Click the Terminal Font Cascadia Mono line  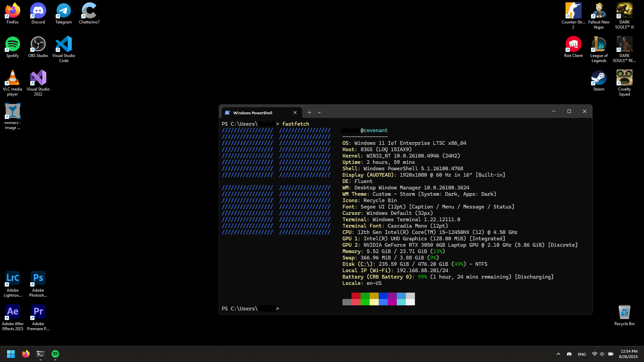(395, 226)
